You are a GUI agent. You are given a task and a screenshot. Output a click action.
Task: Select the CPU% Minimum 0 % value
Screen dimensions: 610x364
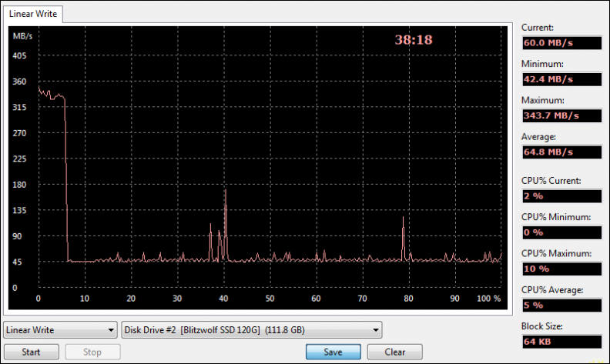(561, 232)
